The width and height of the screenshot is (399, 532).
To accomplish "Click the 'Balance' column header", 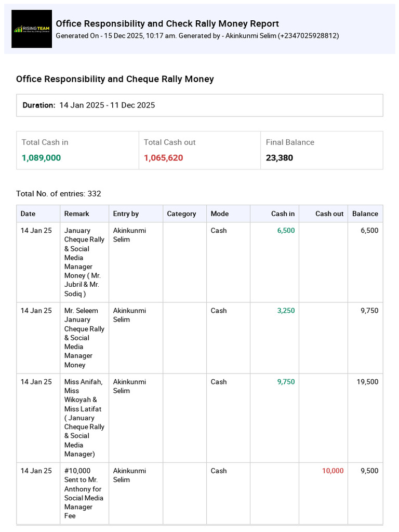I will point(365,214).
